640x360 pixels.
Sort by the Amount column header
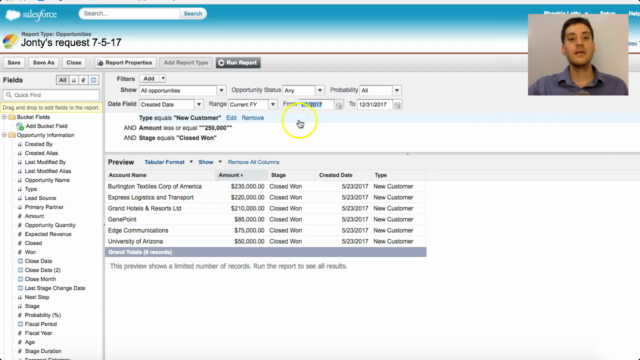tap(241, 175)
